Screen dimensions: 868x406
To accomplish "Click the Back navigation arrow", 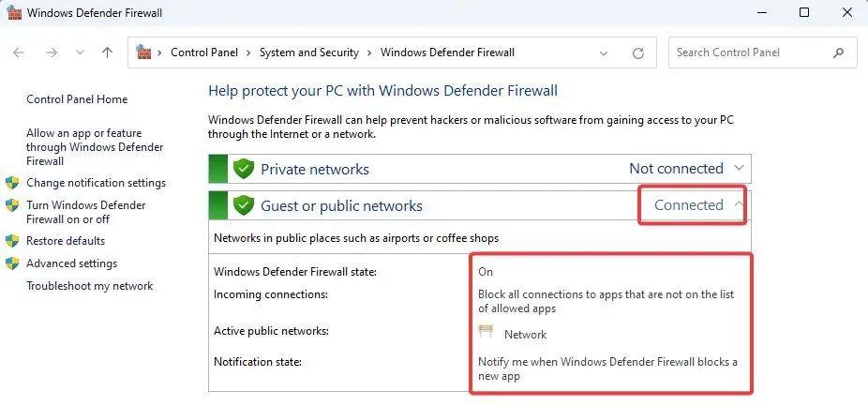I will click(x=19, y=53).
